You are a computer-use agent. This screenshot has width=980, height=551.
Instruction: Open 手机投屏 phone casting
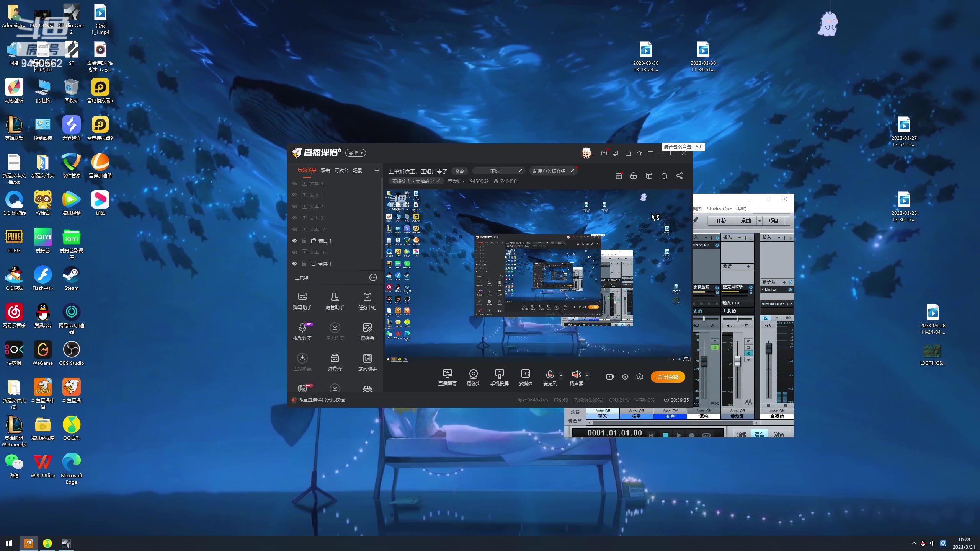tap(499, 374)
